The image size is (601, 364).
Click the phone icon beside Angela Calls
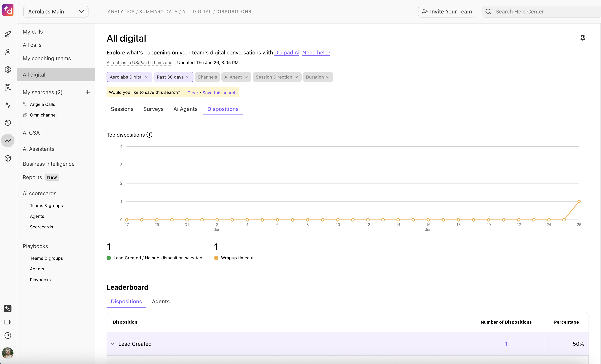coord(25,104)
